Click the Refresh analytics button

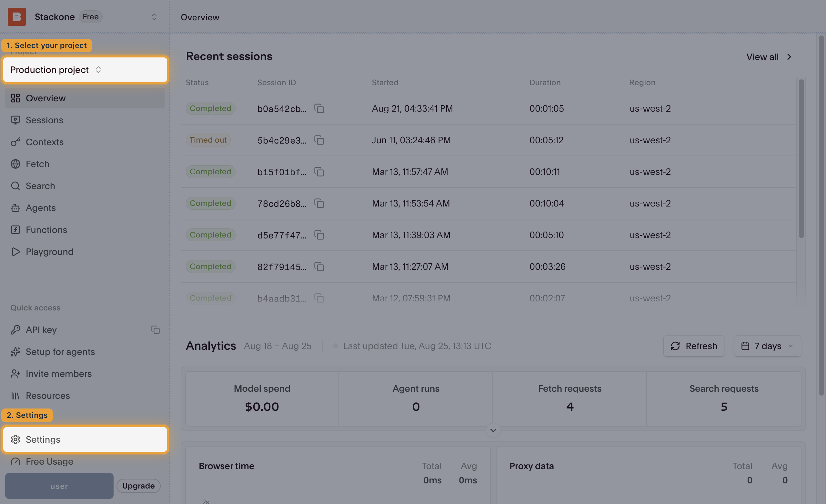(x=694, y=346)
